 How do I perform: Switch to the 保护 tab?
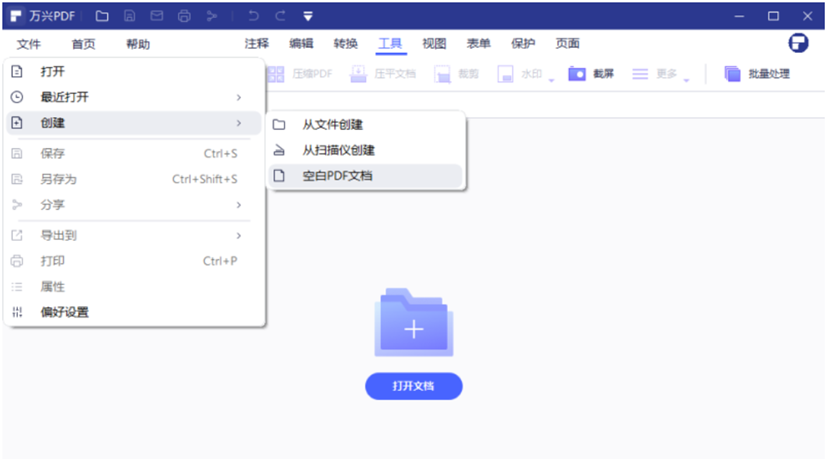[x=523, y=43]
